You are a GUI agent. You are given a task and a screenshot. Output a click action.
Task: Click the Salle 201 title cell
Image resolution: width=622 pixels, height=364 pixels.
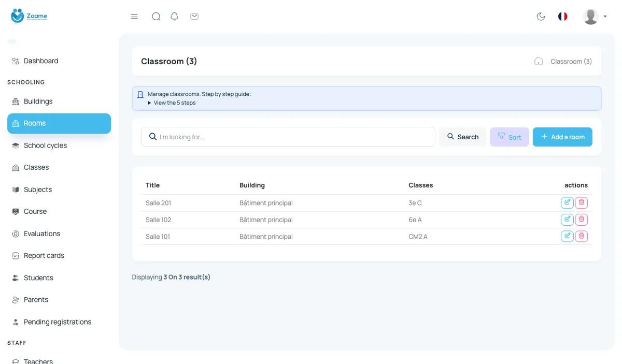pos(158,203)
